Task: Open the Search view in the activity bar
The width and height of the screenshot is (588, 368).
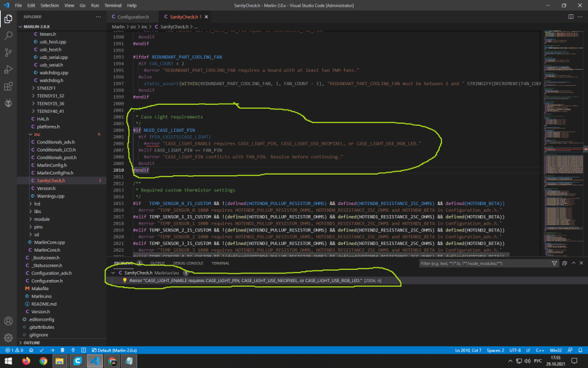Action: (8, 36)
